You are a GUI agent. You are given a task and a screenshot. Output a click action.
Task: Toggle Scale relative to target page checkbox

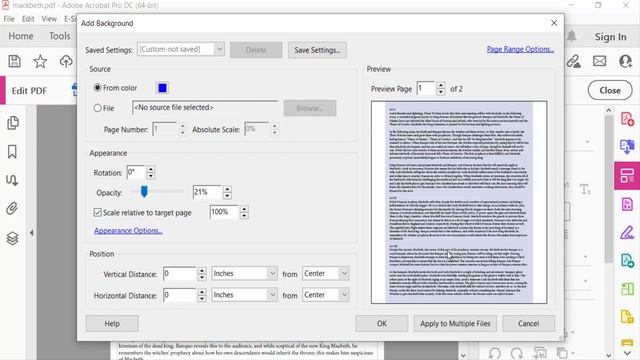coord(97,212)
